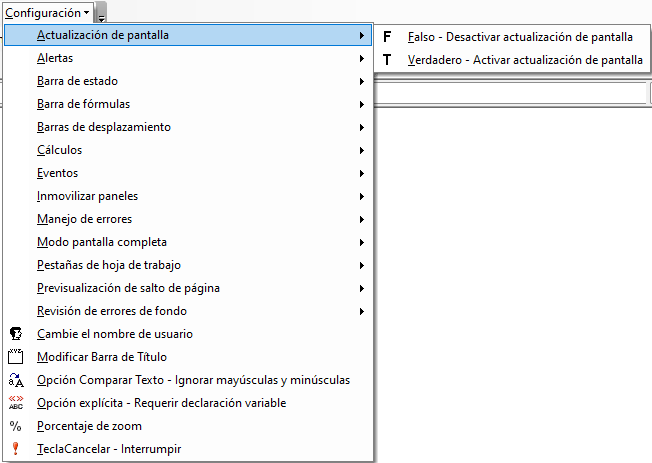Click Porcentaje de zoom text
Image resolution: width=652 pixels, height=463 pixels.
[x=89, y=426]
